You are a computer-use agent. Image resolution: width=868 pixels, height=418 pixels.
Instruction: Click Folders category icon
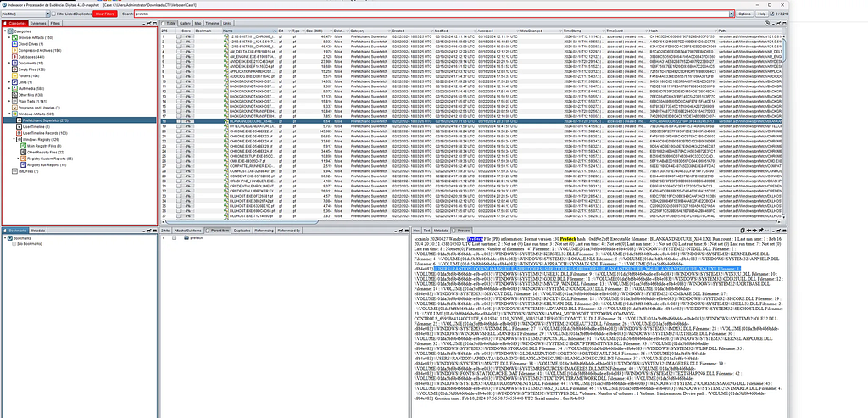[14, 75]
